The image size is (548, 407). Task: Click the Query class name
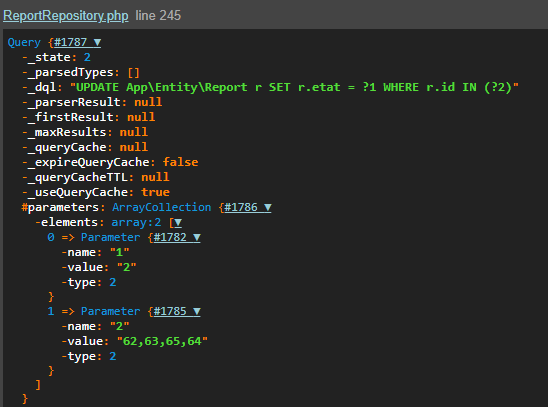tap(24, 43)
